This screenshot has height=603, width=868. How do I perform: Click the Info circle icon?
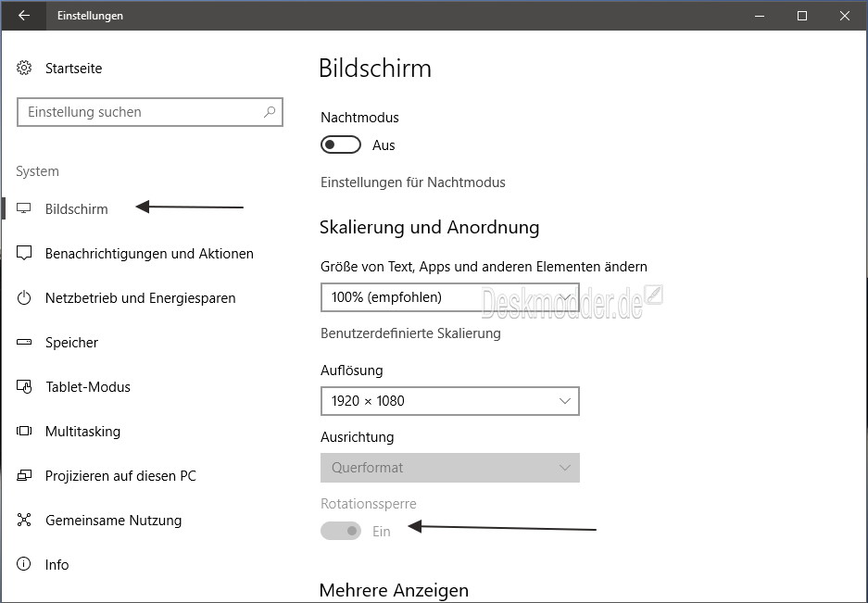pos(24,564)
